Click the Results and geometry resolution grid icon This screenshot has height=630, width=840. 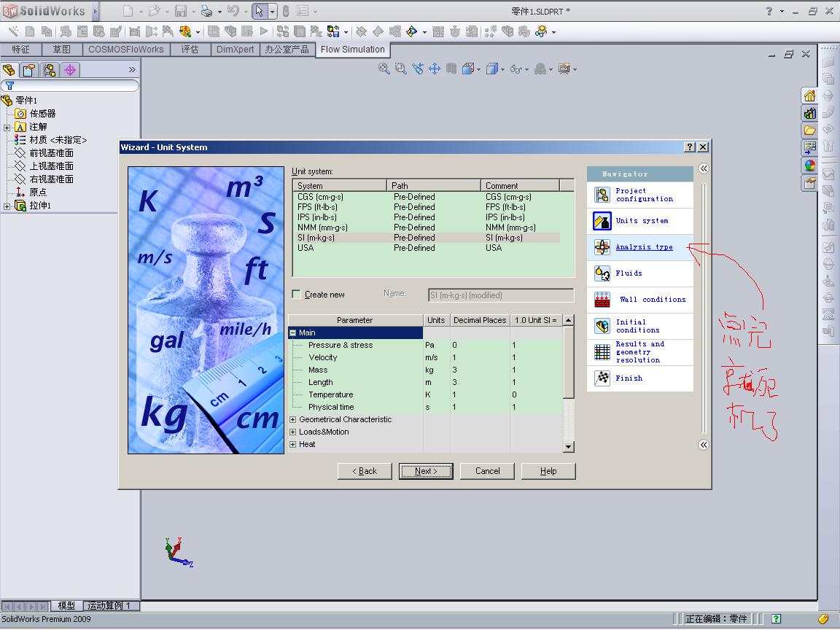point(602,352)
